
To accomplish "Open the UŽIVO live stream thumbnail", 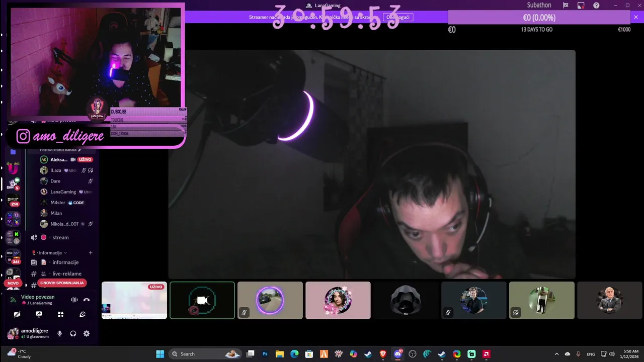I will tap(134, 300).
